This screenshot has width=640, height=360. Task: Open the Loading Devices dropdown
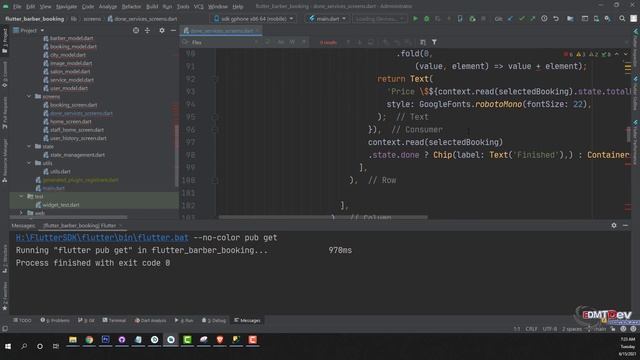tap(379, 19)
